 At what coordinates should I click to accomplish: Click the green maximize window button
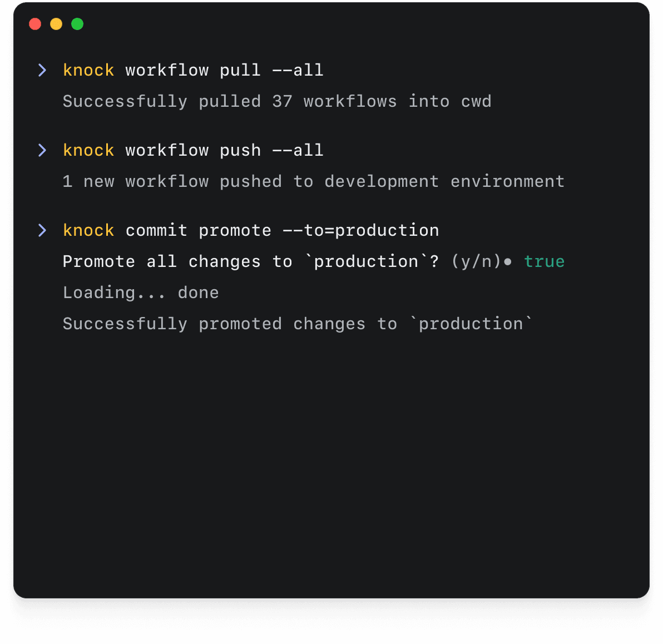pyautogui.click(x=77, y=24)
